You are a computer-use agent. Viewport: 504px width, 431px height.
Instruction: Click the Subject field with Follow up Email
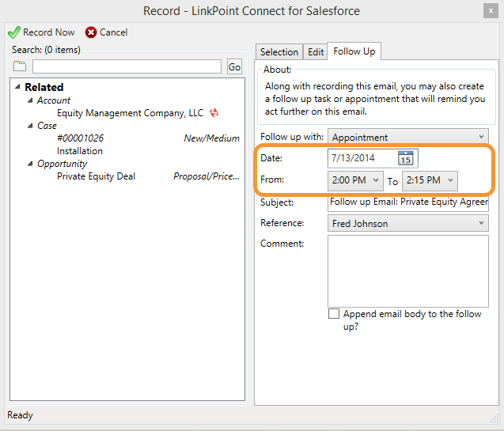pyautogui.click(x=408, y=202)
